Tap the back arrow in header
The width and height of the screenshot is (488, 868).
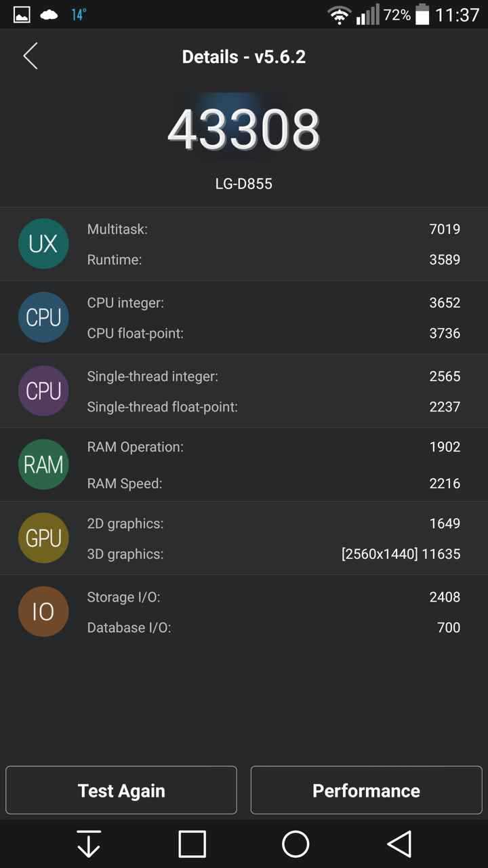point(30,56)
